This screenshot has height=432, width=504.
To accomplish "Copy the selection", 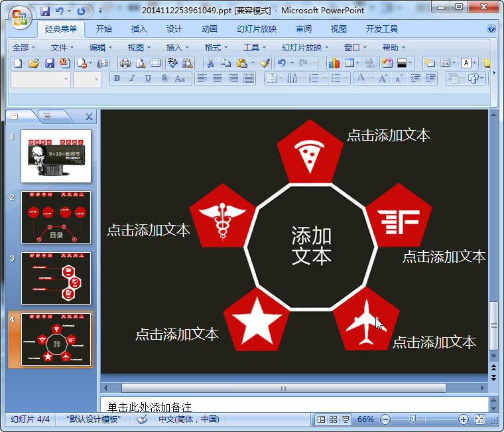I will pyautogui.click(x=226, y=63).
